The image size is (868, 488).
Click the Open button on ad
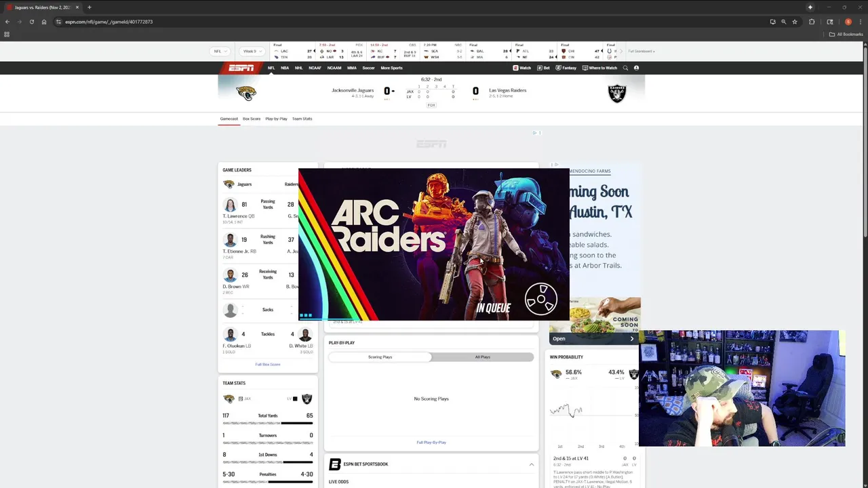(x=594, y=338)
